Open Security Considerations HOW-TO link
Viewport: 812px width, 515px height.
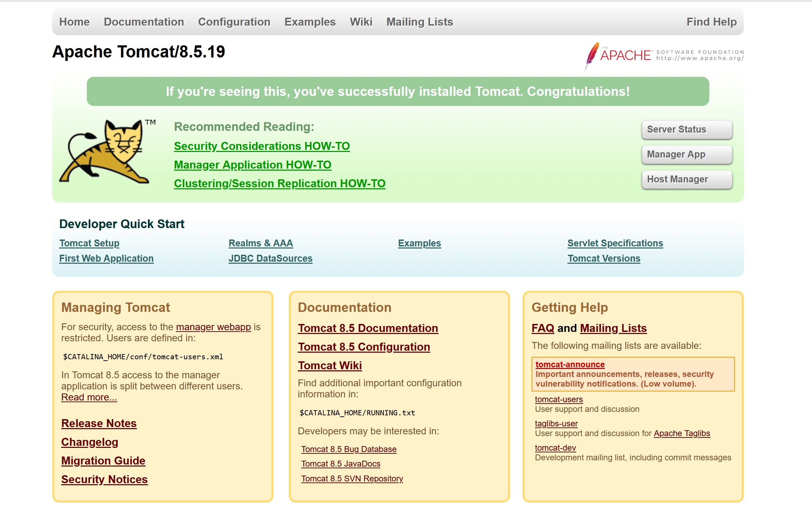262,146
